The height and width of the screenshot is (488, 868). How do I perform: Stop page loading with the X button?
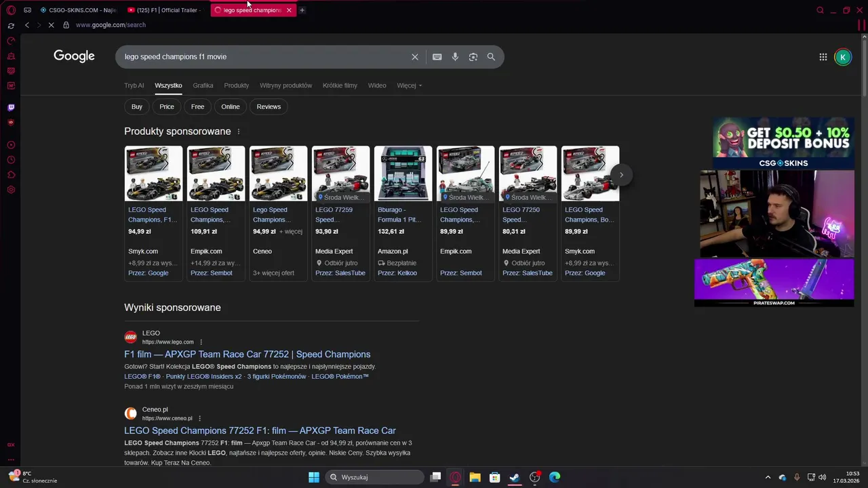point(52,25)
